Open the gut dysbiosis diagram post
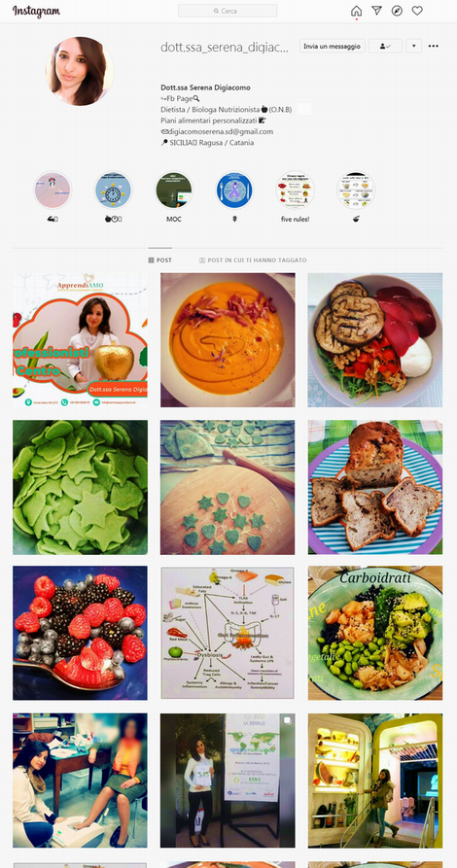Viewport: 457px width, 868px height. (x=228, y=633)
